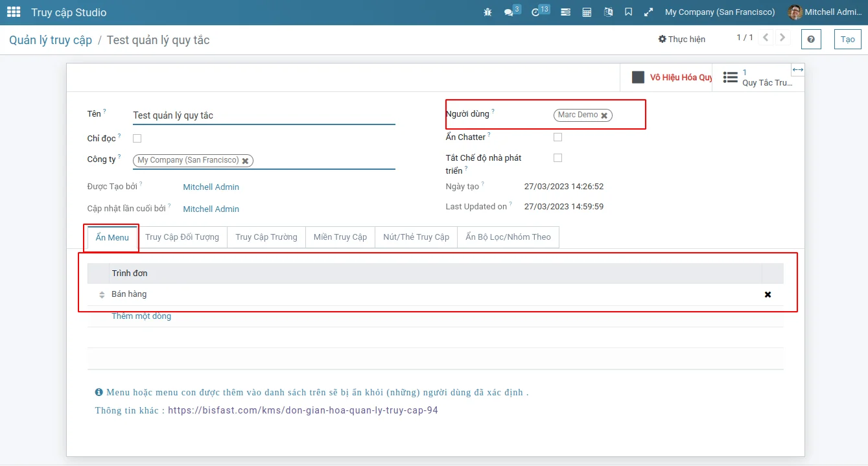The image size is (868, 466).
Task: Go back to Quản lý truy cập breadcrumb
Action: [x=51, y=40]
